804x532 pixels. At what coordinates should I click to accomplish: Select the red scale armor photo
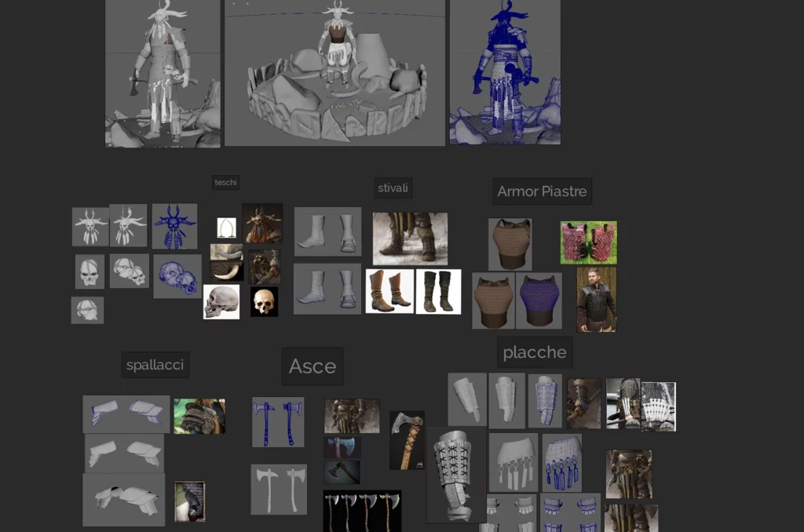coord(588,242)
